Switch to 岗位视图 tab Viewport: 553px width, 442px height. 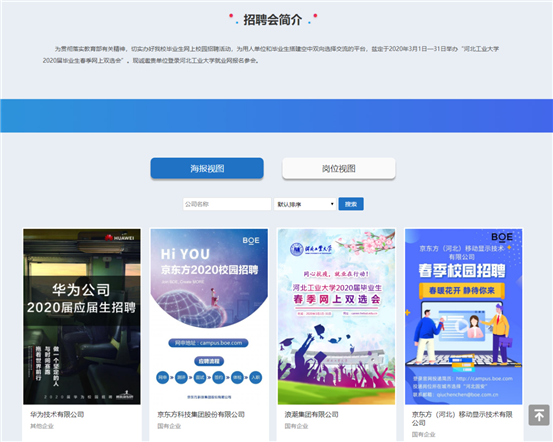[x=339, y=168]
